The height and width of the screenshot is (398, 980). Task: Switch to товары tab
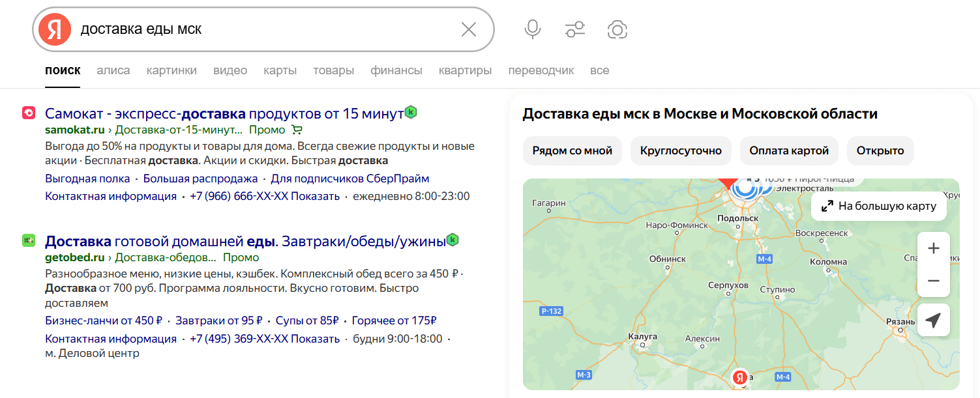point(334,70)
